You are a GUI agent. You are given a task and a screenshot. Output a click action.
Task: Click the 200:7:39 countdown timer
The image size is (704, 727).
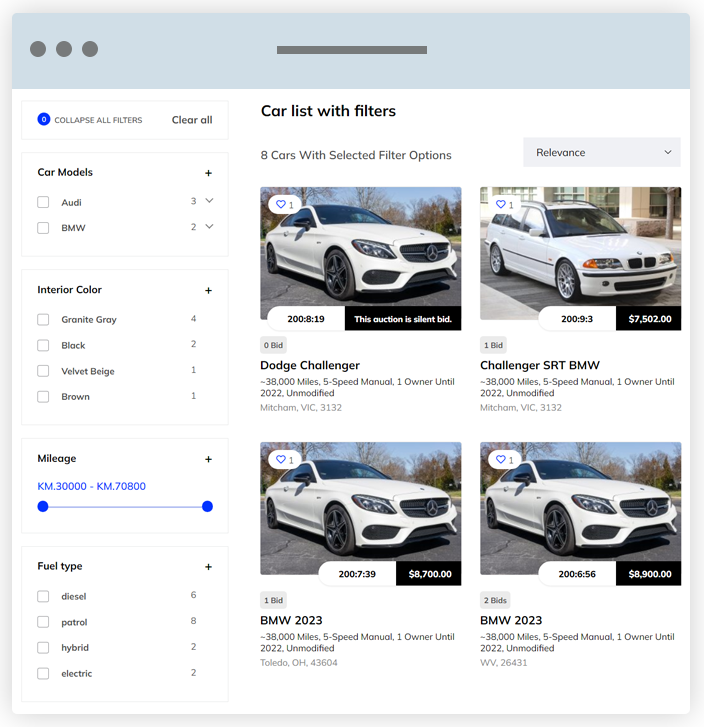pos(357,574)
